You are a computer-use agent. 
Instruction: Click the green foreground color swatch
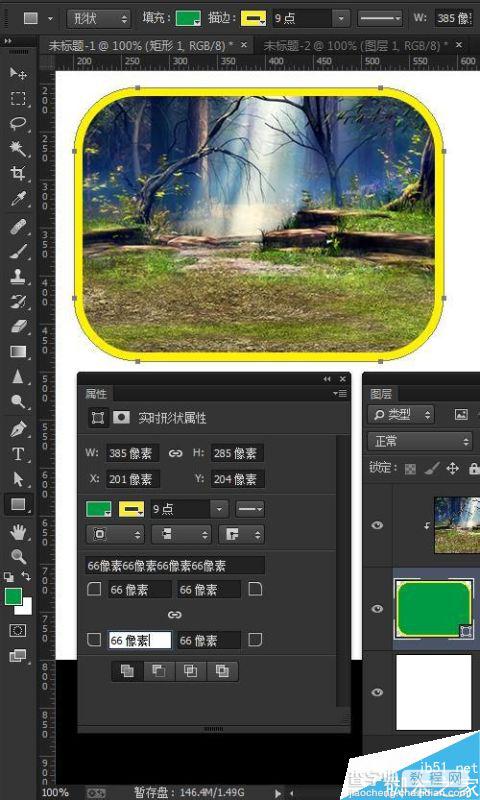pyautogui.click(x=13, y=596)
